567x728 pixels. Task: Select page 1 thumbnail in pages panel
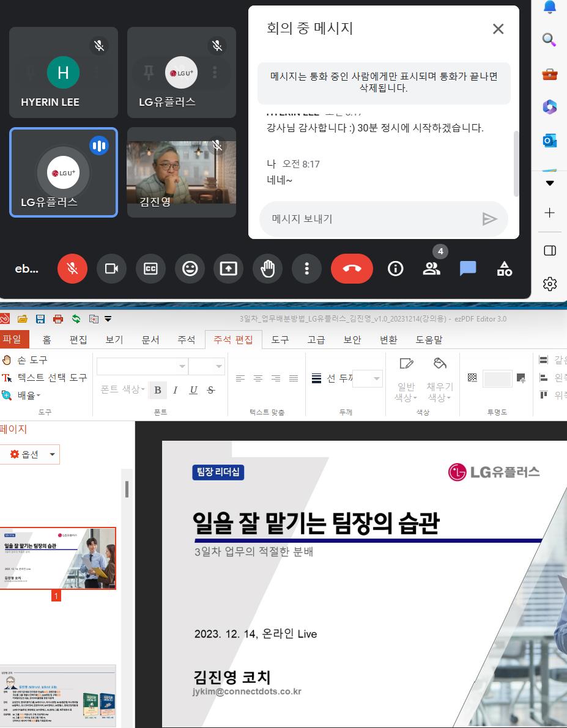coord(57,558)
